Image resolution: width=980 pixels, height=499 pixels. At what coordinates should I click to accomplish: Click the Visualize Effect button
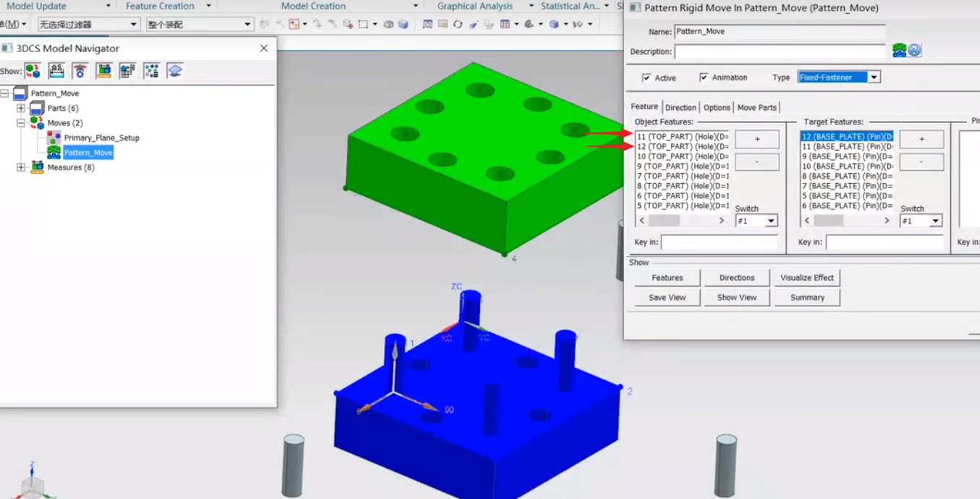tap(806, 277)
